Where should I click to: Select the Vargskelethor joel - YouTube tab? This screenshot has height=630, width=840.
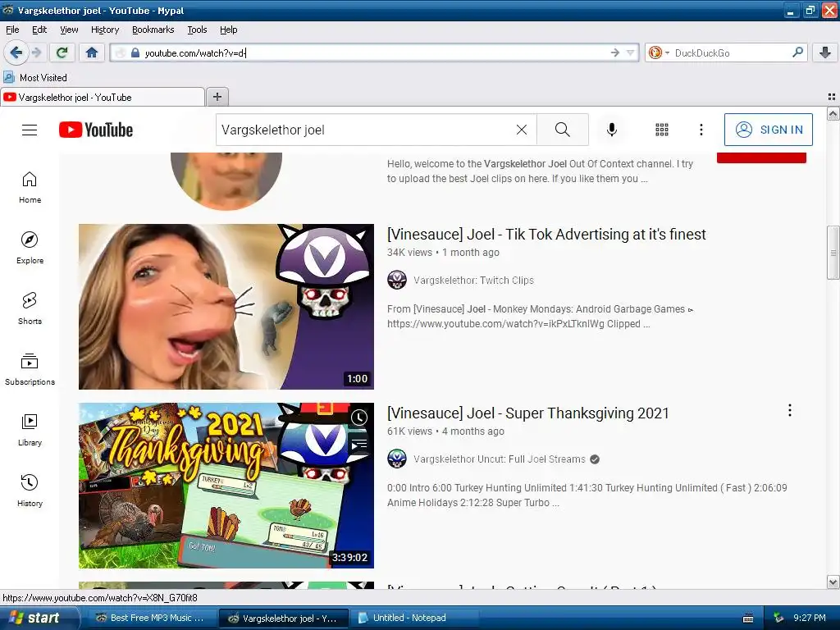pos(103,97)
